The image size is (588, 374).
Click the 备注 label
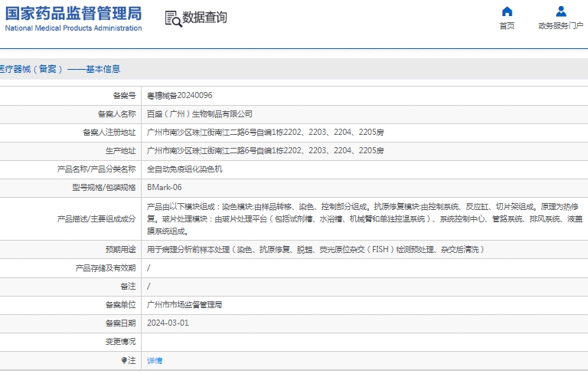click(129, 287)
